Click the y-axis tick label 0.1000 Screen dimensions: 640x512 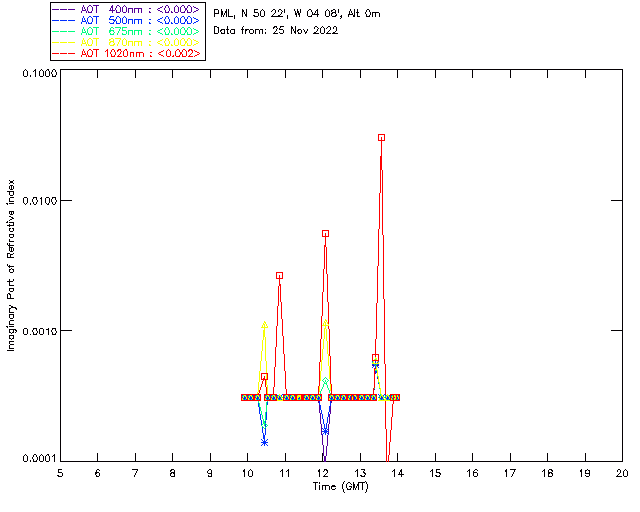coord(40,73)
